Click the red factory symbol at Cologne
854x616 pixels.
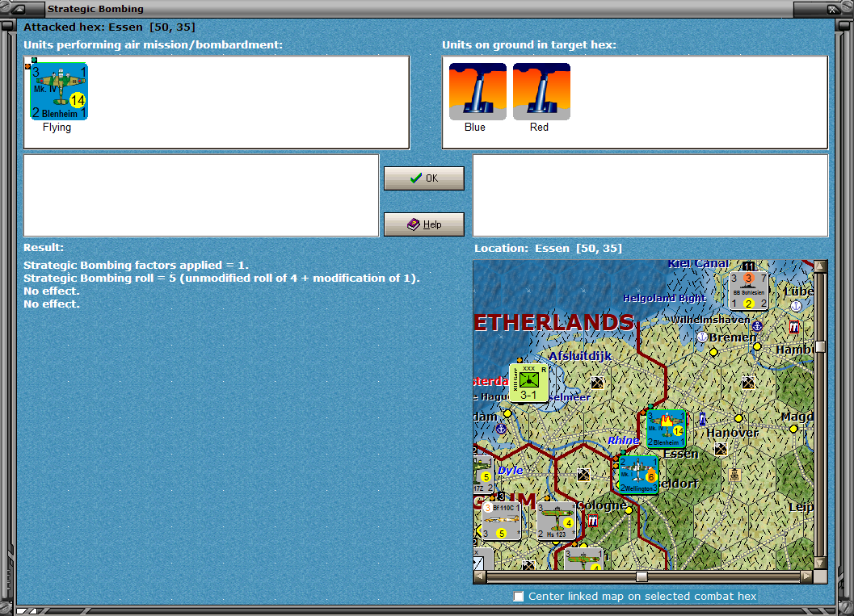[x=595, y=522]
